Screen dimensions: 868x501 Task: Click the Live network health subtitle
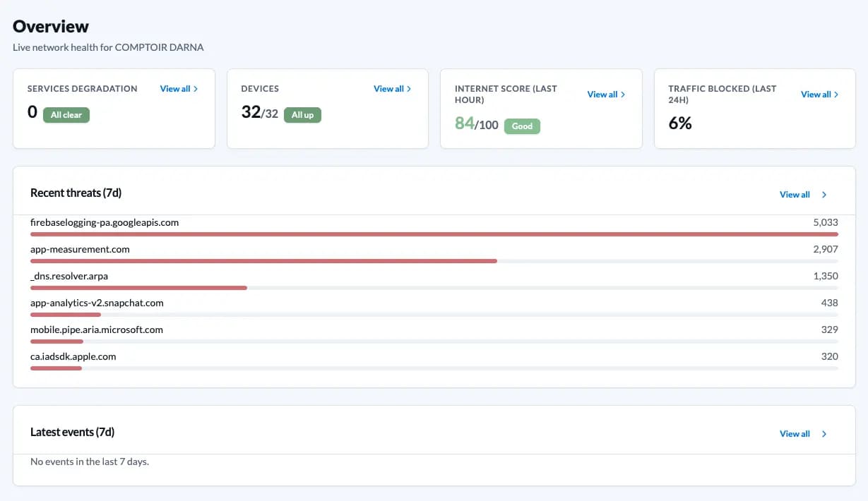point(108,47)
